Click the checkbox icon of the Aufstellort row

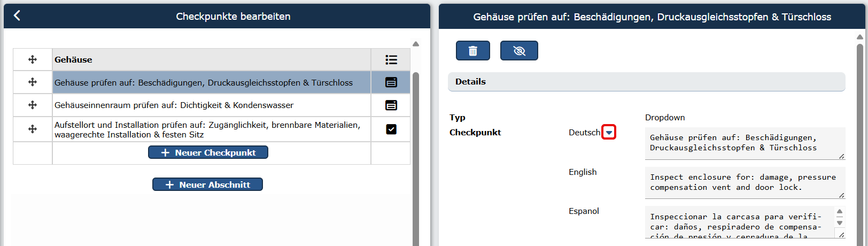pos(391,129)
